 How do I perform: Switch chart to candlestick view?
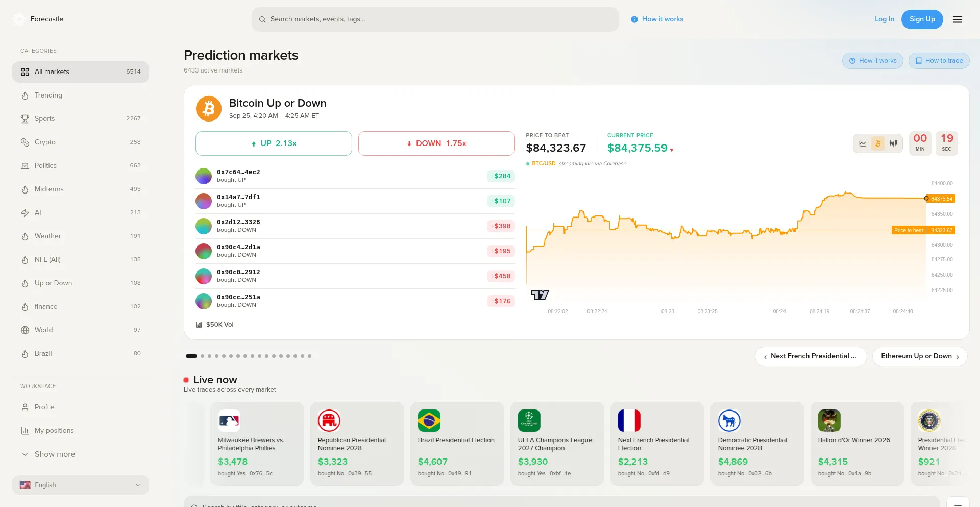click(x=893, y=143)
